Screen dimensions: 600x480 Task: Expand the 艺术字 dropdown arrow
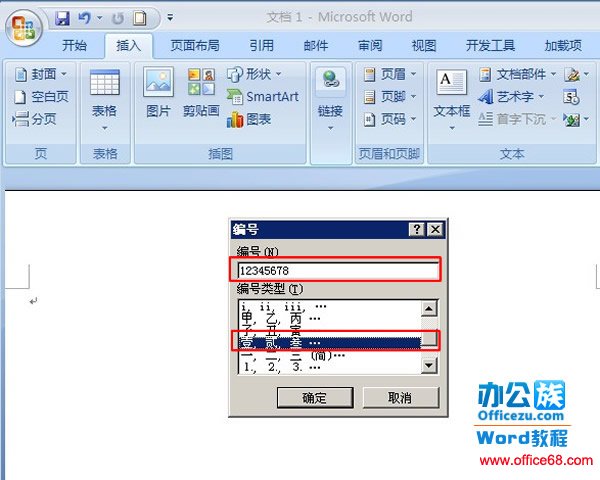coord(541,96)
